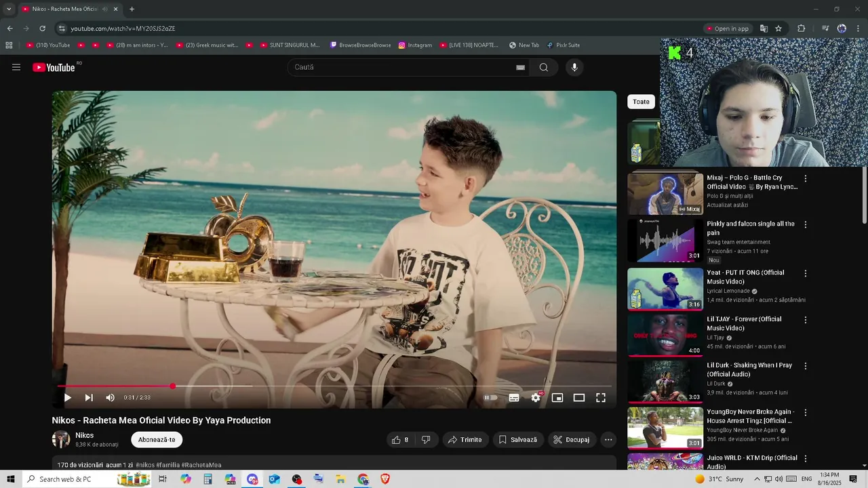Mute the video with the speaker icon
The width and height of the screenshot is (868, 488).
[111, 398]
